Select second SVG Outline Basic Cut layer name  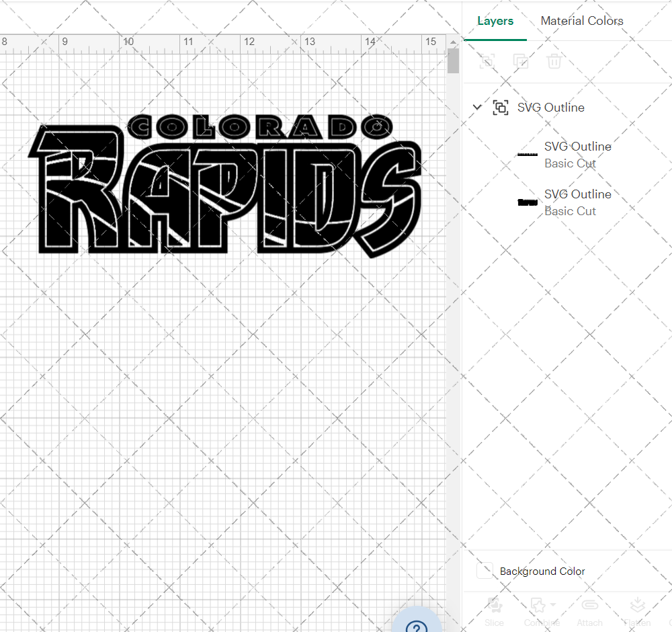pyautogui.click(x=578, y=194)
